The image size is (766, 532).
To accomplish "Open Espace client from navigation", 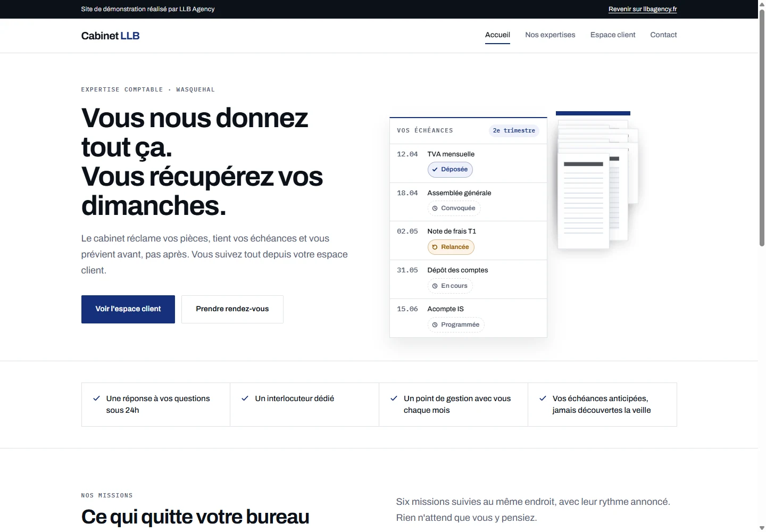I will pyautogui.click(x=613, y=35).
